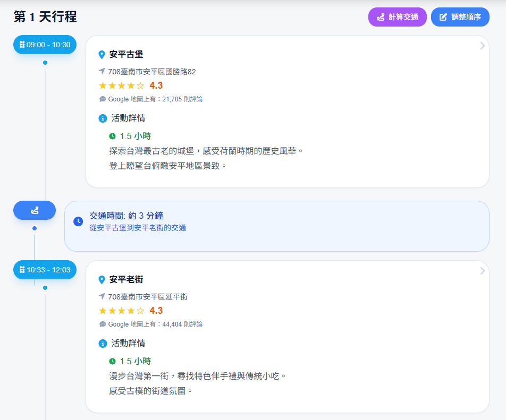Click 4.3 rating number in 安平老街 card
The image size is (506, 420).
156,311
